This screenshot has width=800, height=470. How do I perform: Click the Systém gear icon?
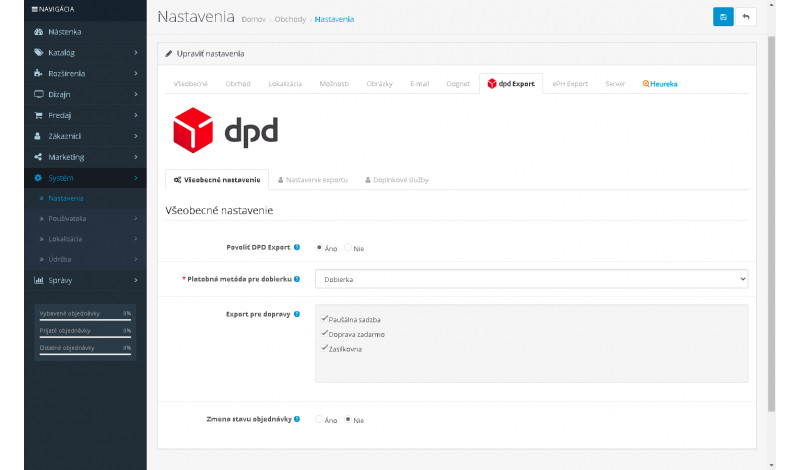tap(38, 178)
